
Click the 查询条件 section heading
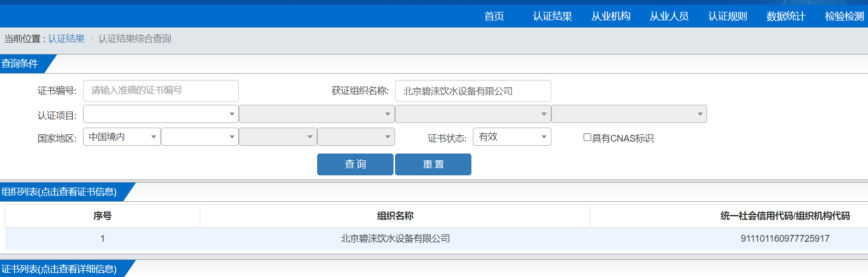(x=20, y=64)
